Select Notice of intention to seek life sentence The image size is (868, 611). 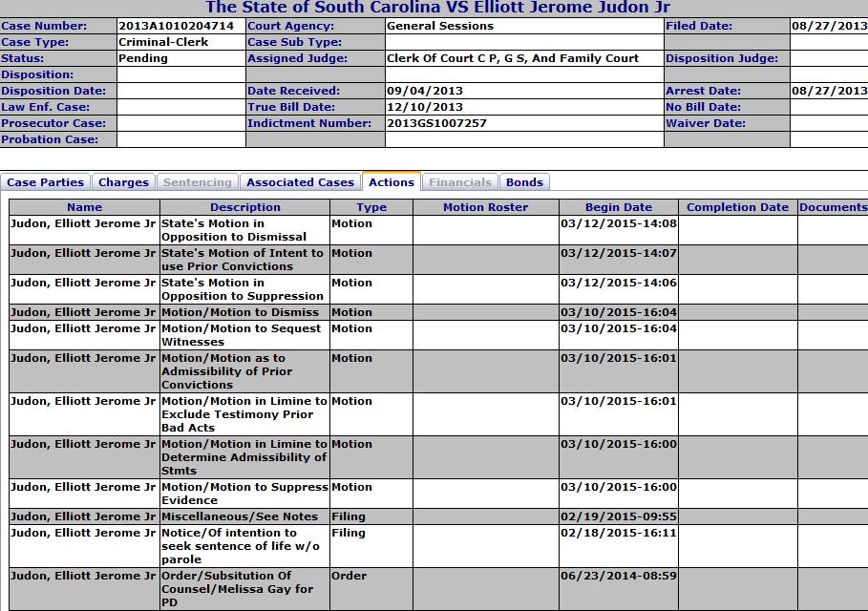(x=241, y=546)
